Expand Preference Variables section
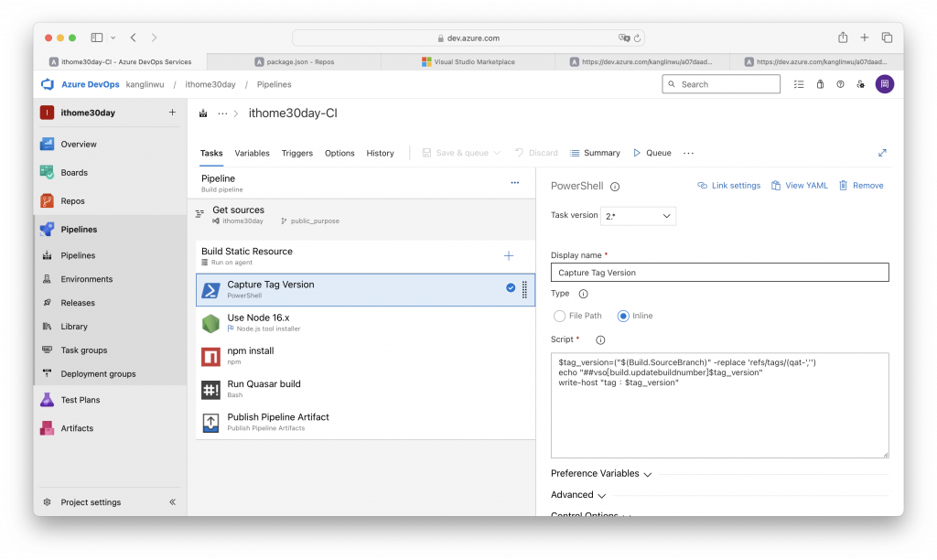The image size is (937, 560). pyautogui.click(x=601, y=473)
